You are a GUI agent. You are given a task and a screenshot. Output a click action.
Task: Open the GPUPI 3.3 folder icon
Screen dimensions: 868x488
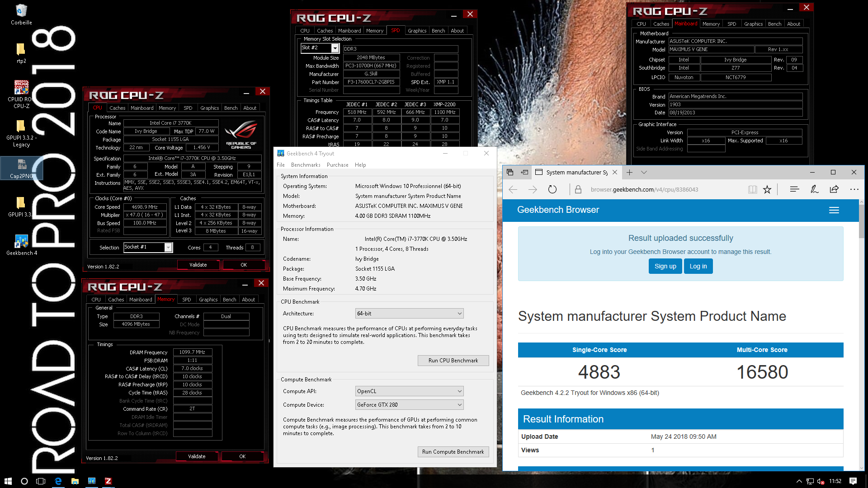click(x=21, y=206)
